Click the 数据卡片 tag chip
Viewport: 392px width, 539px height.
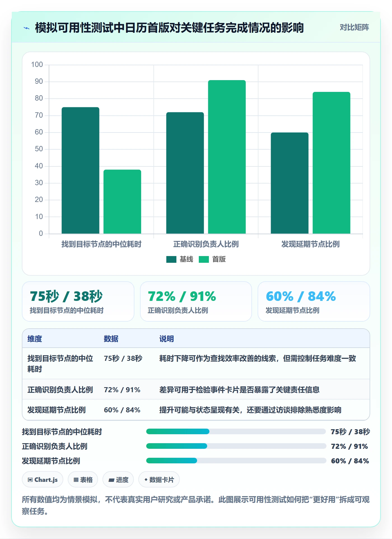tap(159, 480)
